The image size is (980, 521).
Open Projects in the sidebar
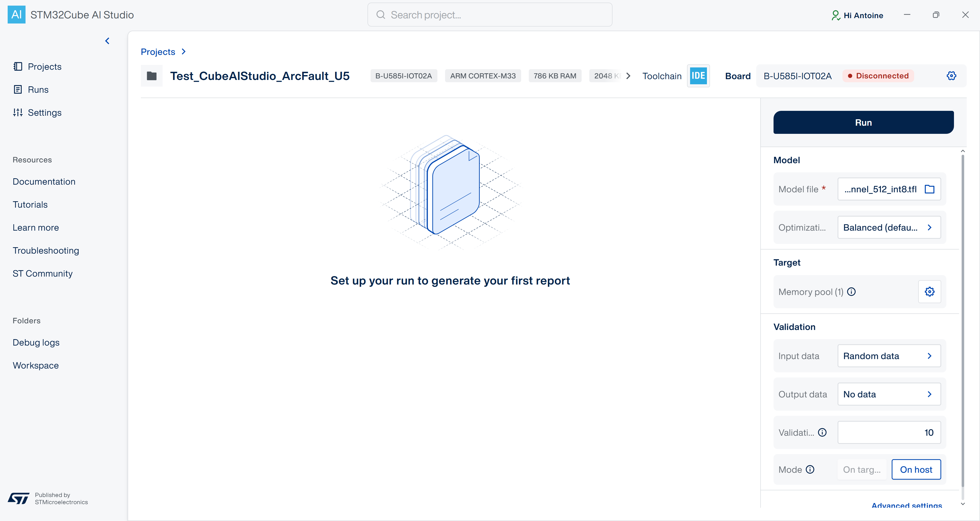(x=37, y=67)
